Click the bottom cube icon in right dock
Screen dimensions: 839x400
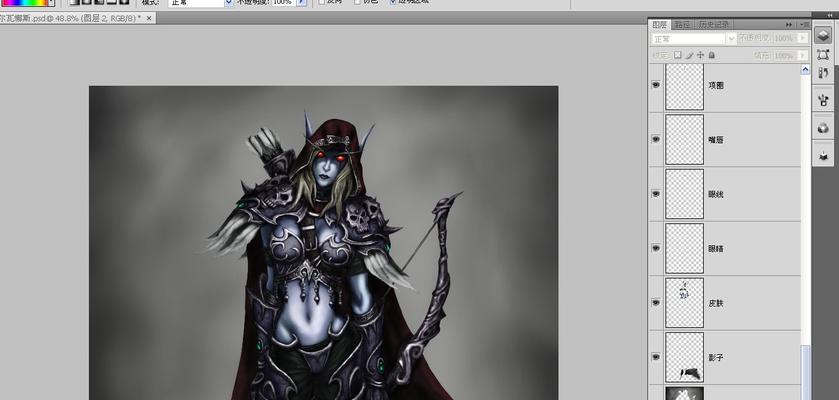(823, 156)
